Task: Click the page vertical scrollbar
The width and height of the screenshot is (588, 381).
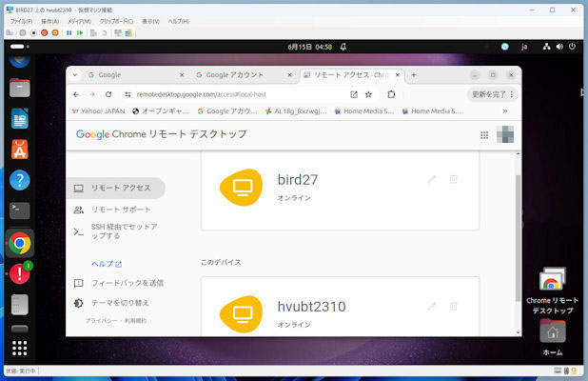Action: point(518,237)
